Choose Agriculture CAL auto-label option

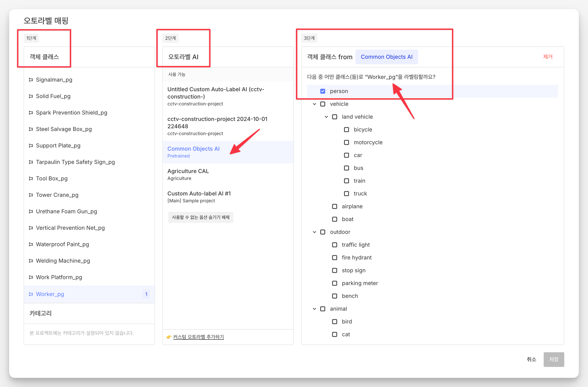pos(188,174)
